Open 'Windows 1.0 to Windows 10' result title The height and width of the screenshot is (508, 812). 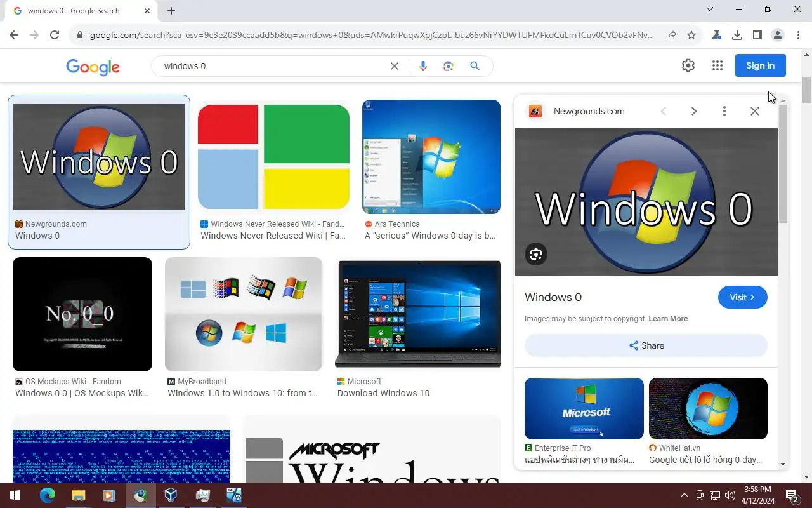pos(242,393)
